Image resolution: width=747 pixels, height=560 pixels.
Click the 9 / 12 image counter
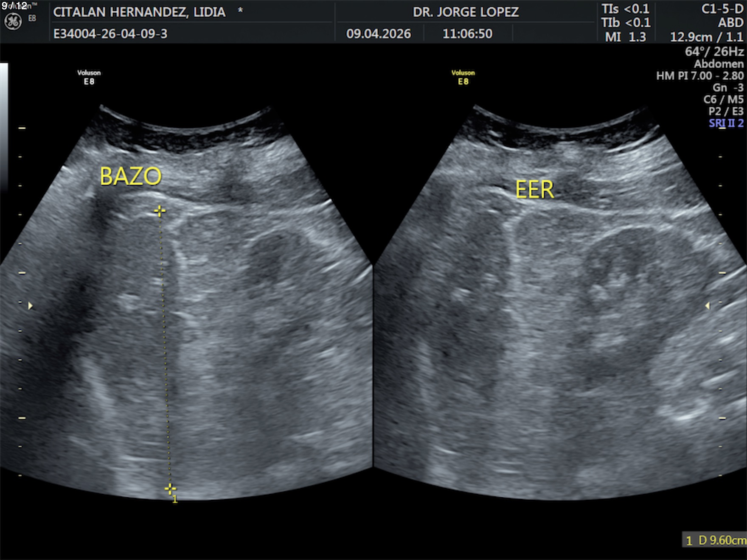tap(14, 6)
